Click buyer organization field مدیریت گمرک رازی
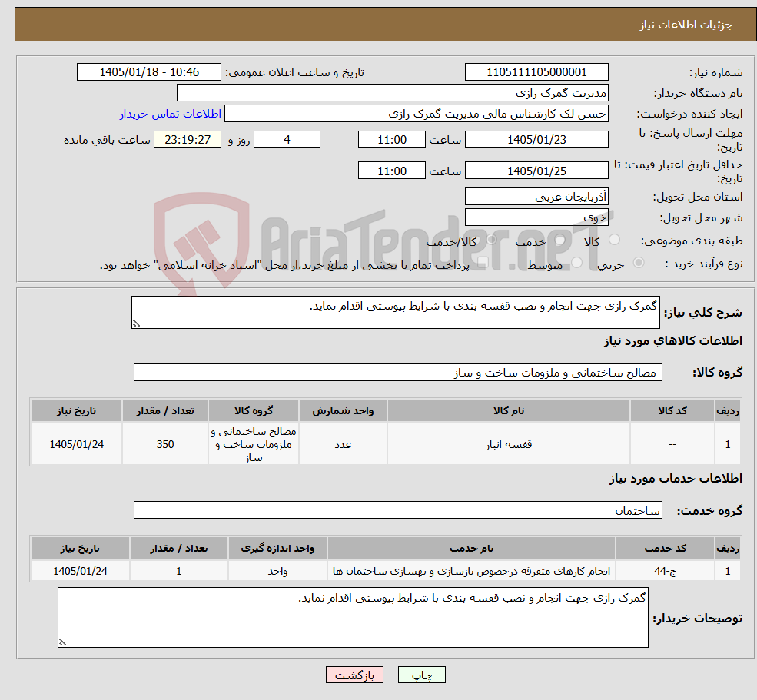The height and width of the screenshot is (700, 757). point(393,93)
